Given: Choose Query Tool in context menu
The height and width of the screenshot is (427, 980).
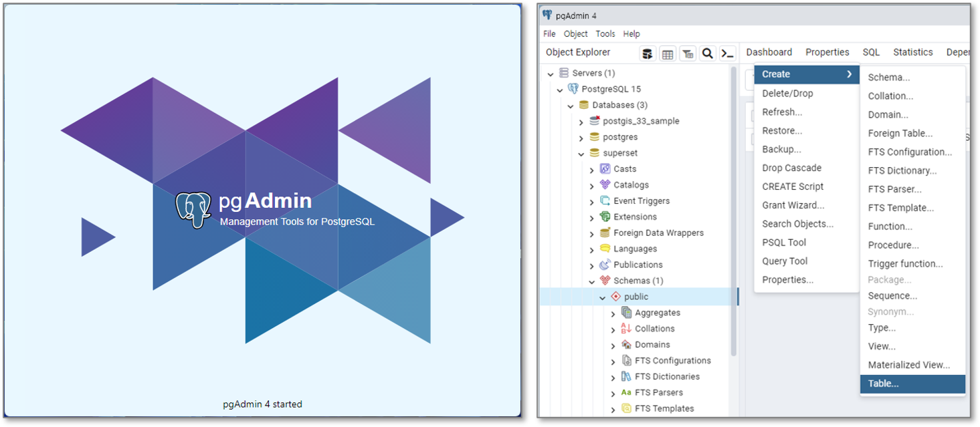Looking at the screenshot, I should point(806,261).
